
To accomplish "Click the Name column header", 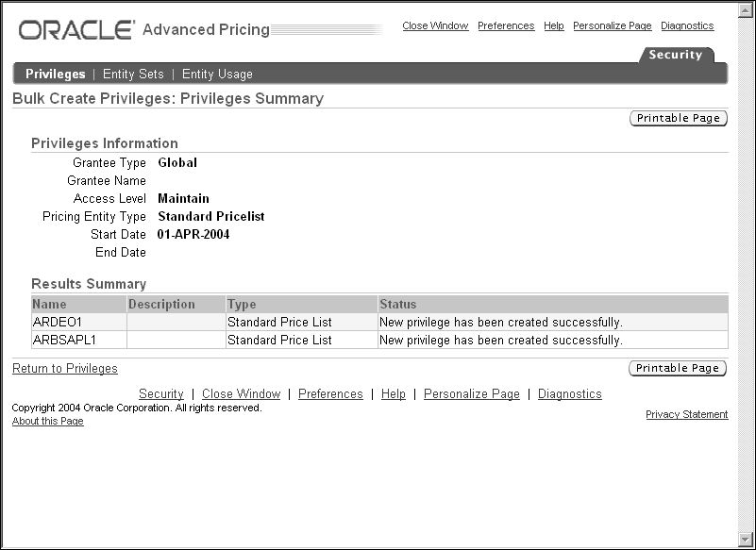I will pyautogui.click(x=79, y=304).
